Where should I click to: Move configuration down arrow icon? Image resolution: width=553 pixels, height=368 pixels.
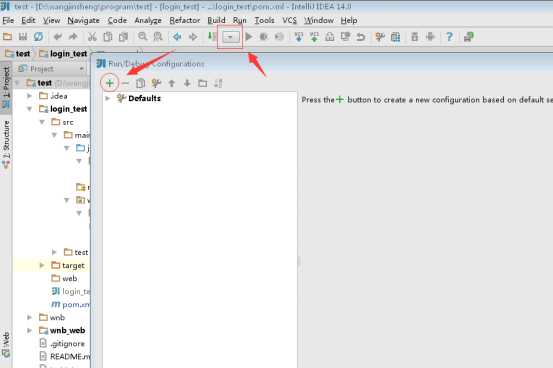click(x=187, y=83)
